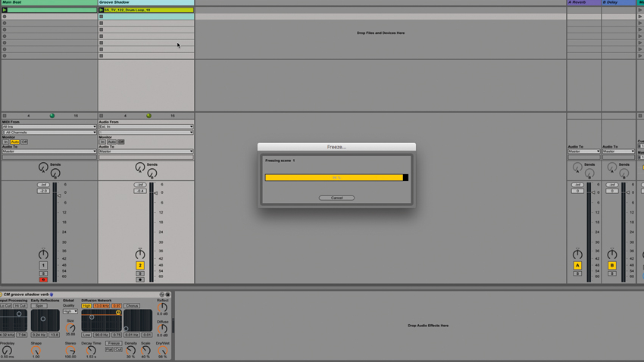Adjust Groove Shadow Send A knob
This screenshot has width=644, height=362.
[139, 167]
